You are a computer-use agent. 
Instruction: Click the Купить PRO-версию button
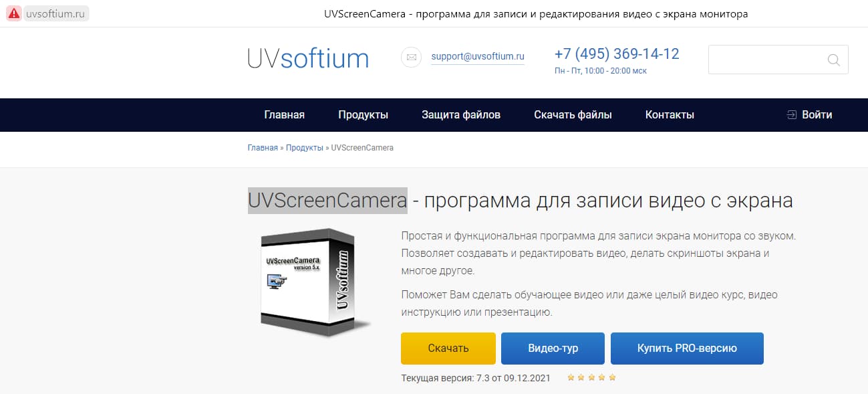(687, 349)
